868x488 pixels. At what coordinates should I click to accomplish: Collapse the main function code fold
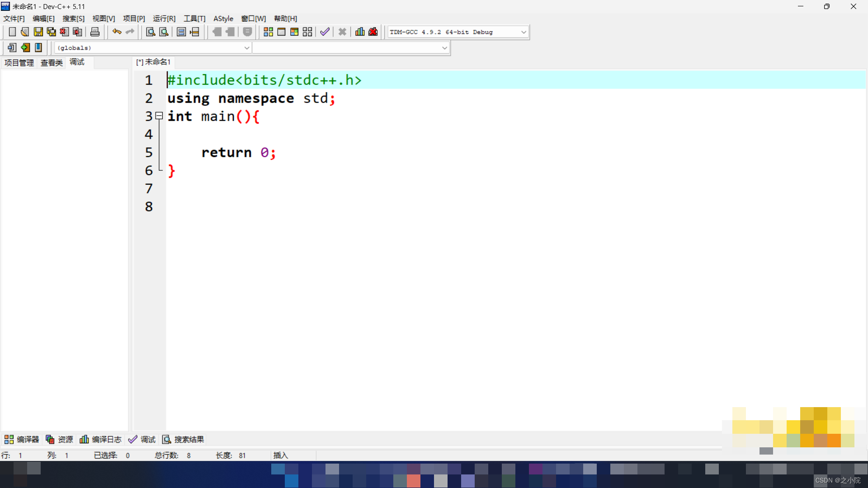click(159, 116)
